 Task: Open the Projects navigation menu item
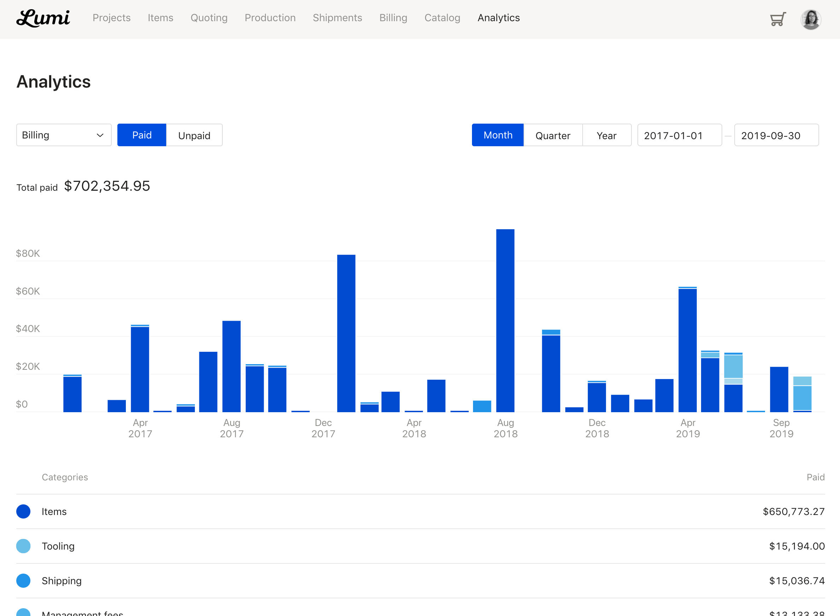pyautogui.click(x=111, y=18)
